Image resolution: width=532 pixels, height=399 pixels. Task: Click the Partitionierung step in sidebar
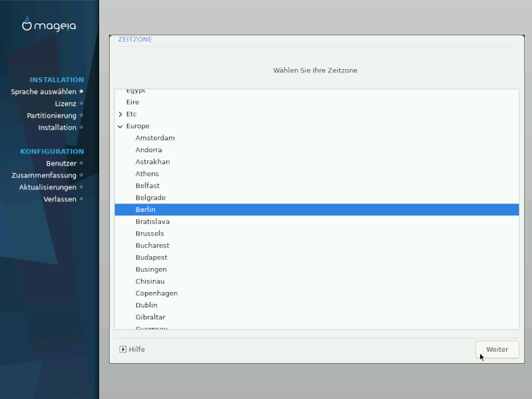pyautogui.click(x=51, y=116)
